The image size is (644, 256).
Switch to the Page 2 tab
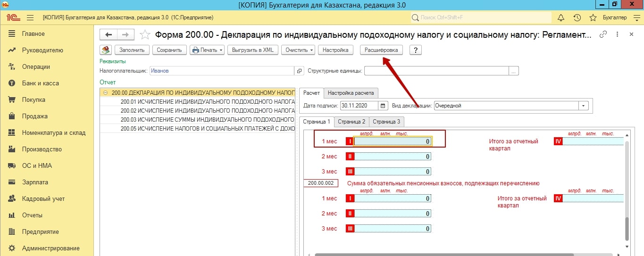tap(351, 122)
